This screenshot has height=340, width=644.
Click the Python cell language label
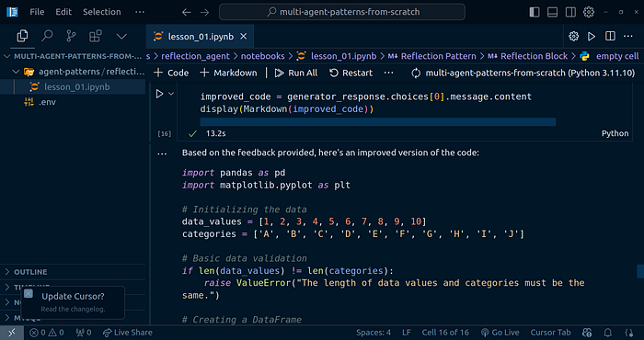tap(615, 133)
